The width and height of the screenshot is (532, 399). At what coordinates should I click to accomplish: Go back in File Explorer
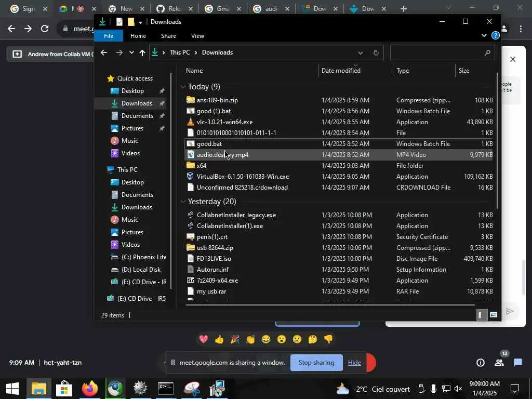(x=104, y=52)
